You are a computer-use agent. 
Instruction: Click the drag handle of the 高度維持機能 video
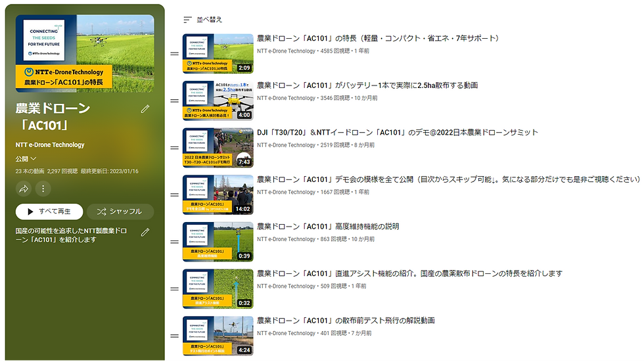tap(175, 242)
